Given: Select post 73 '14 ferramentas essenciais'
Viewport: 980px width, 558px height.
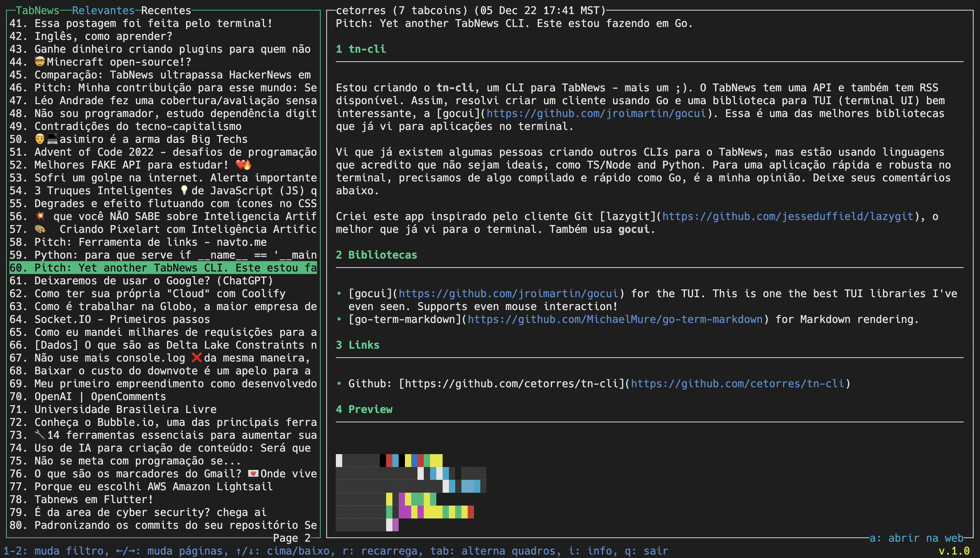Looking at the screenshot, I should [x=163, y=435].
